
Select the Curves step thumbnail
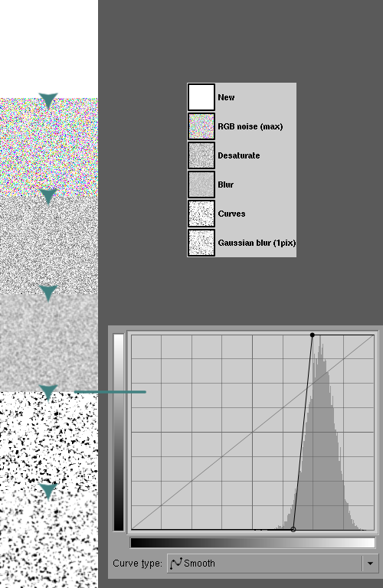201,214
